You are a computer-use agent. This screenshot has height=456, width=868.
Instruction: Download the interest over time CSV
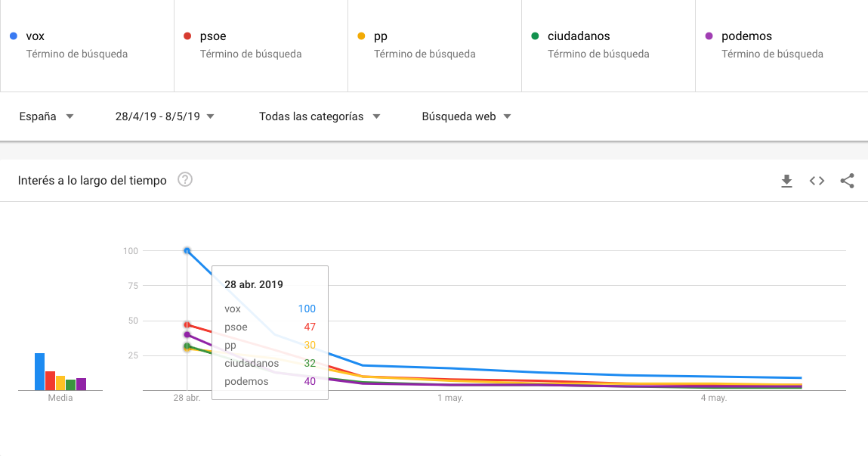pyautogui.click(x=786, y=181)
